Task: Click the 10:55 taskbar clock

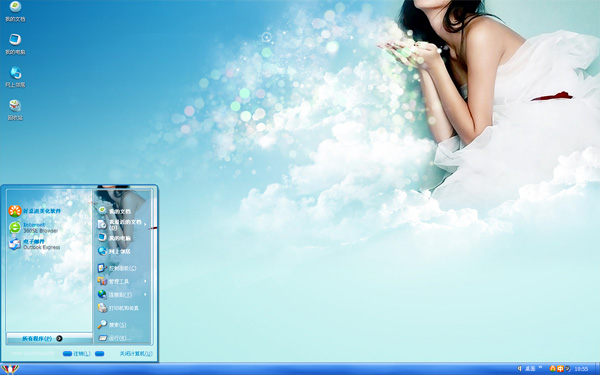Action: [x=581, y=369]
